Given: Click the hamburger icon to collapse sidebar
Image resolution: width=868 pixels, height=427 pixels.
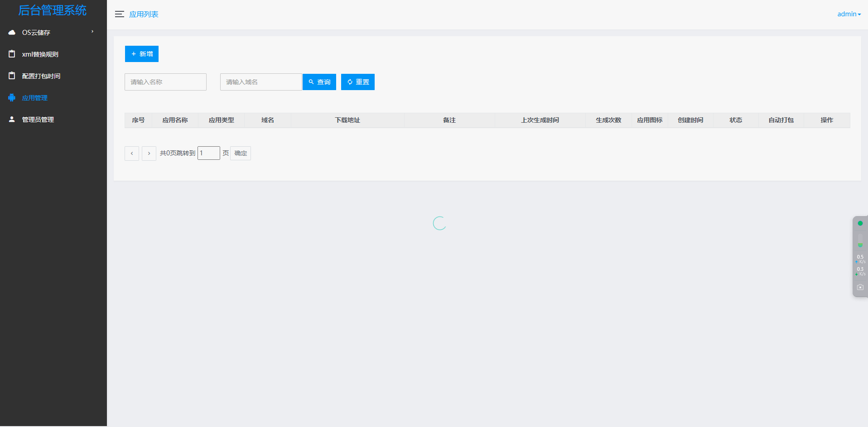Looking at the screenshot, I should tap(119, 14).
